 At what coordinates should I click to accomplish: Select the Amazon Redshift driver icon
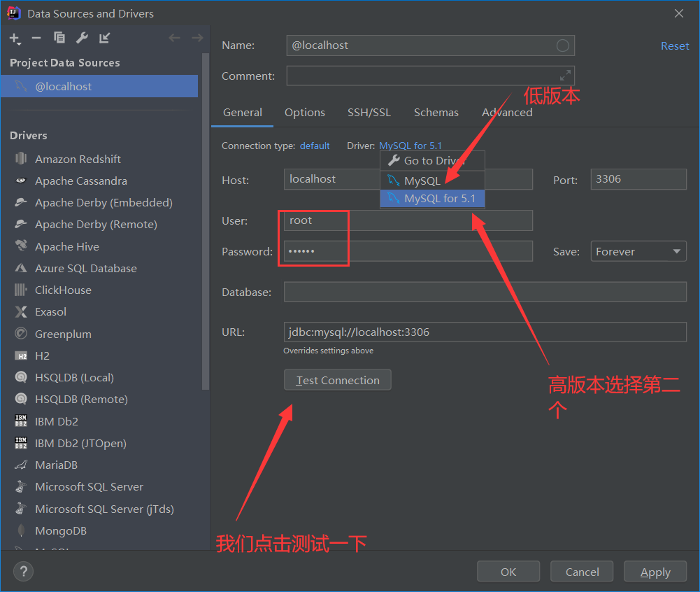coord(21,159)
